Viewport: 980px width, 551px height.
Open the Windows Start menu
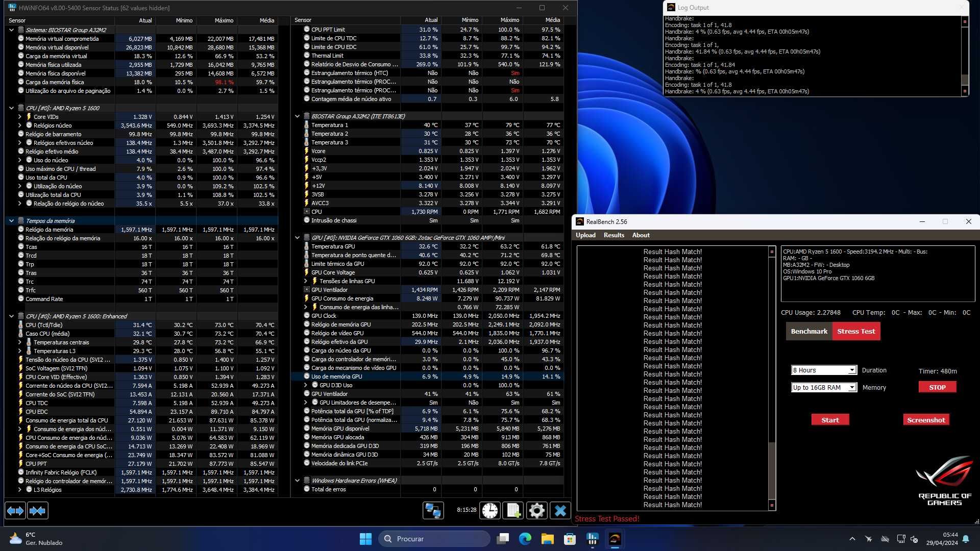(x=365, y=539)
